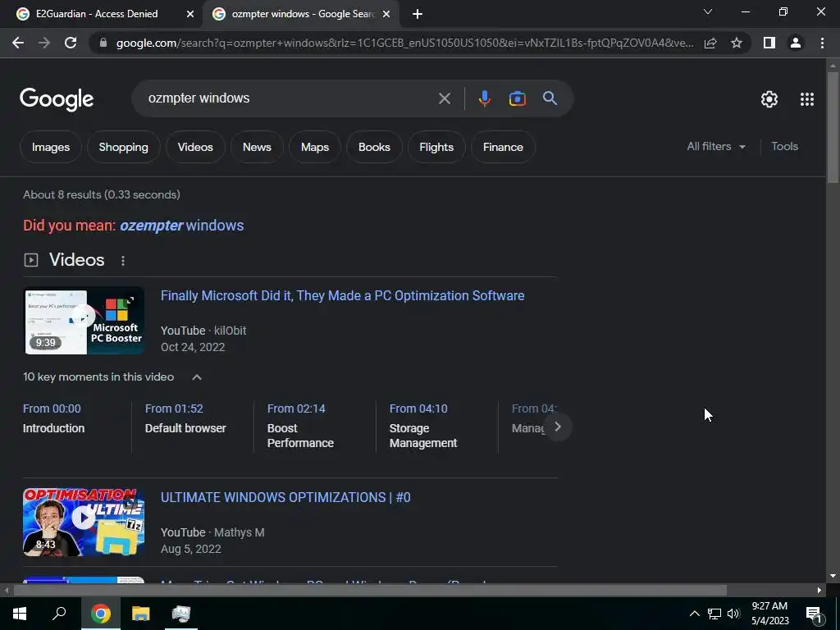Screen dimensions: 840x630
Task: Open the browser side panel
Action: [769, 43]
